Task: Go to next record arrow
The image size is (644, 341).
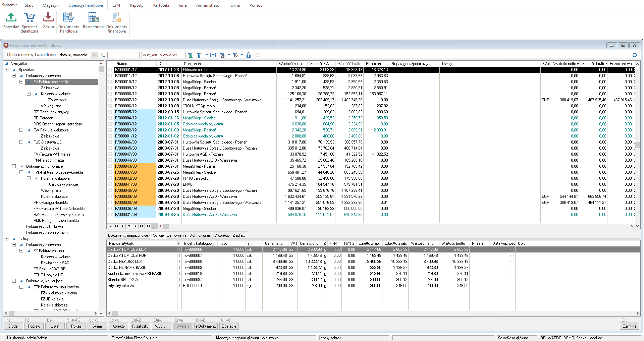Action: pos(136,226)
